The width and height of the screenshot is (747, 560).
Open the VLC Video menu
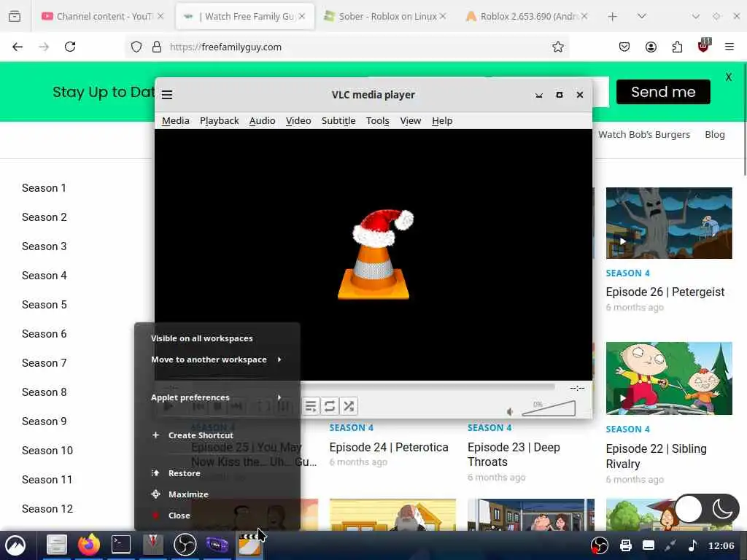pyautogui.click(x=298, y=121)
